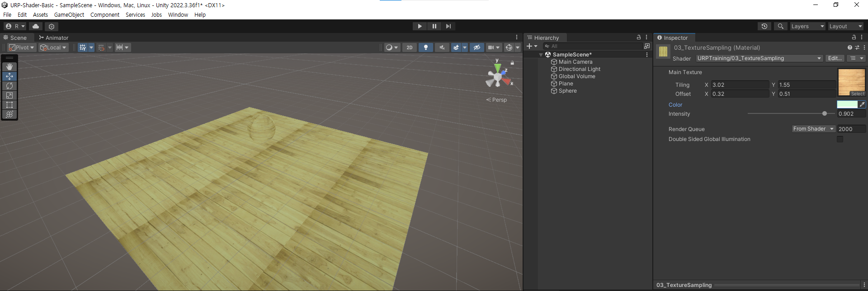
Task: Select the Move tool
Action: [x=9, y=76]
